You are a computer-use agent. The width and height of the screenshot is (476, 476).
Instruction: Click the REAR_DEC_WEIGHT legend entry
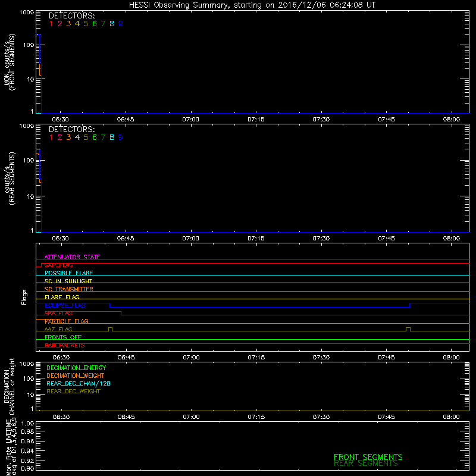pos(73,392)
